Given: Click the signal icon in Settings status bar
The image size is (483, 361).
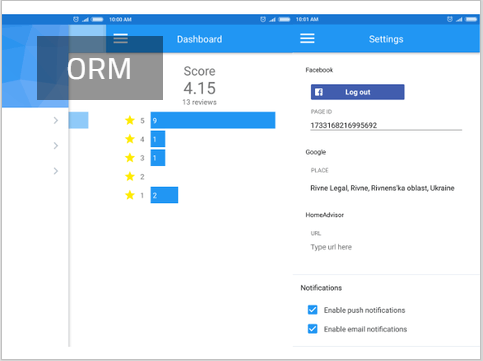Looking at the screenshot, I should point(459,20).
